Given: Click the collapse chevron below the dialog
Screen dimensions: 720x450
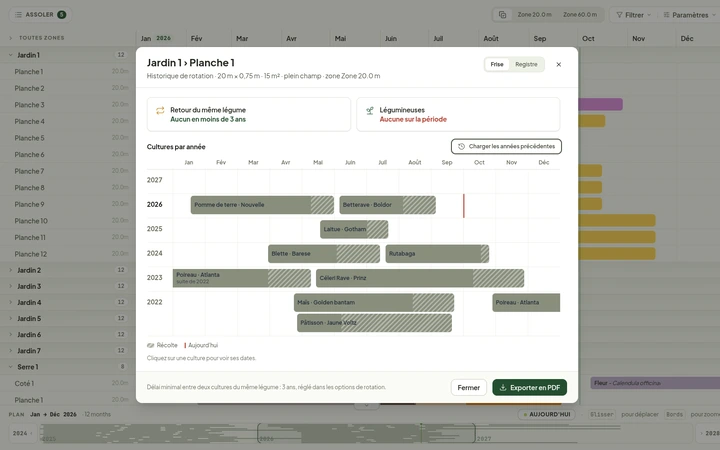Looking at the screenshot, I should (366, 405).
